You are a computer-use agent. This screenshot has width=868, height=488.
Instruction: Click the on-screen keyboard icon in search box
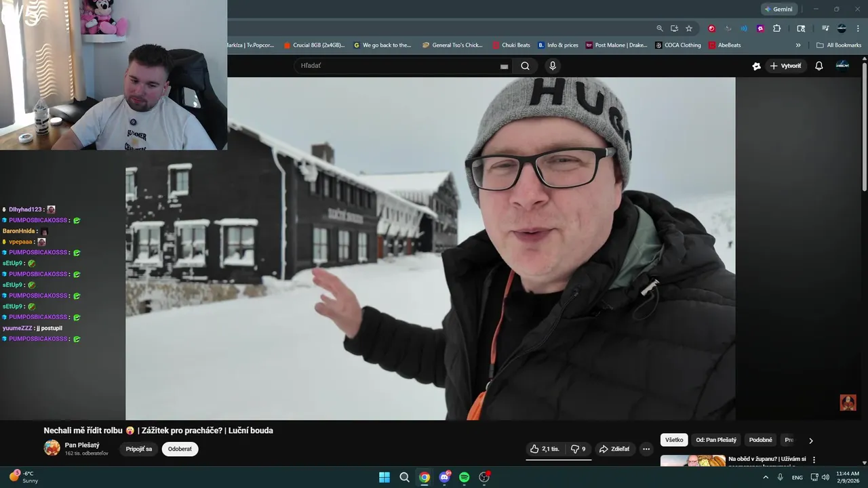coord(504,66)
